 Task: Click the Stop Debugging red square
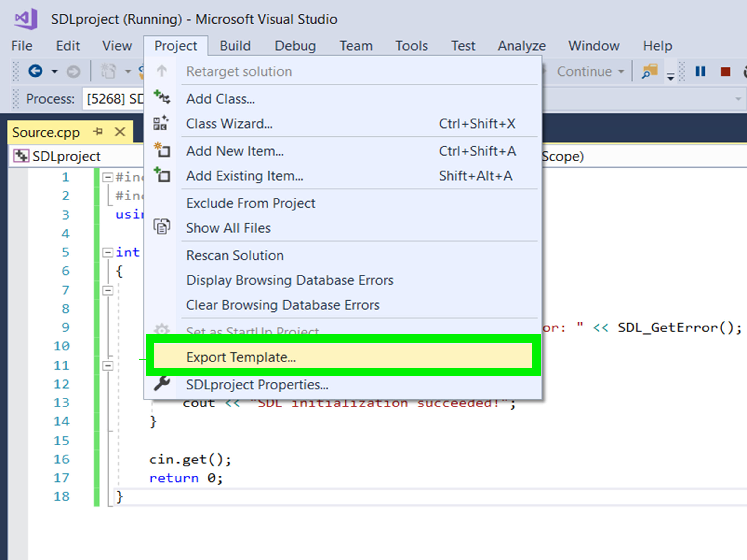pos(725,72)
